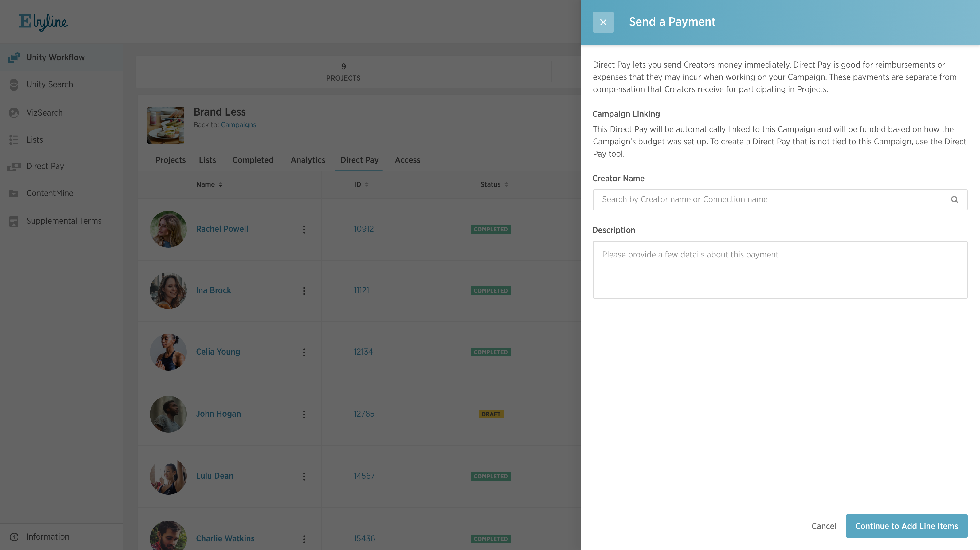Click the Unity Workflow sidebar icon
Screen dimensions: 980x550
click(14, 57)
